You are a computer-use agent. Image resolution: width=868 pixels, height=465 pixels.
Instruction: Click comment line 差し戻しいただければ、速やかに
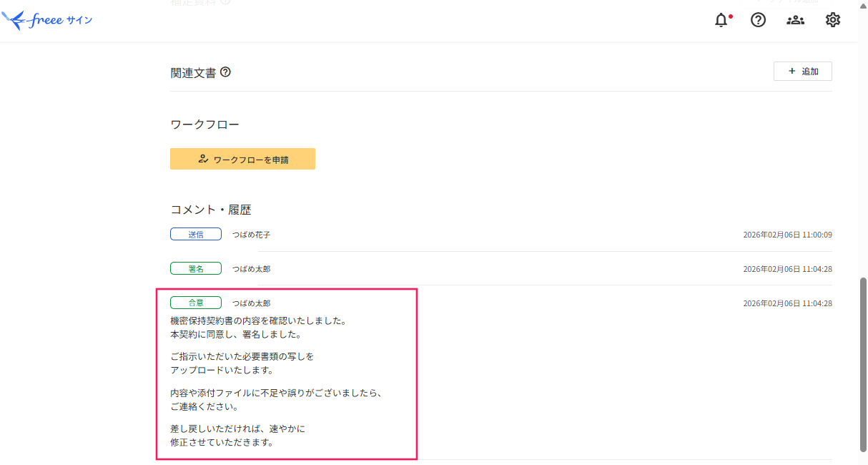[237, 429]
